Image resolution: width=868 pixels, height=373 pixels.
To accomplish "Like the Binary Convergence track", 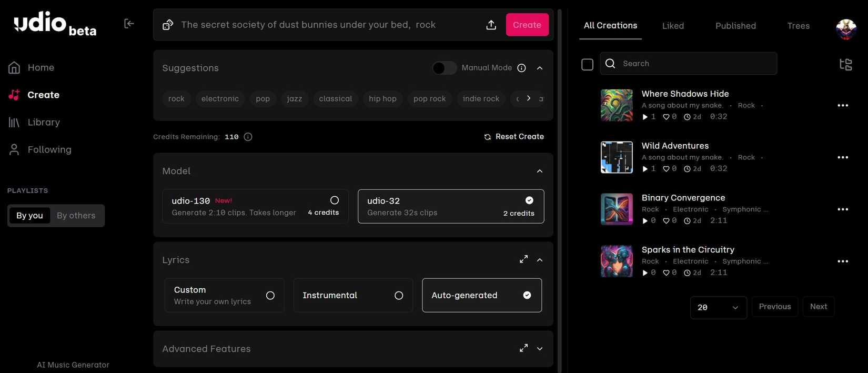I will point(666,221).
